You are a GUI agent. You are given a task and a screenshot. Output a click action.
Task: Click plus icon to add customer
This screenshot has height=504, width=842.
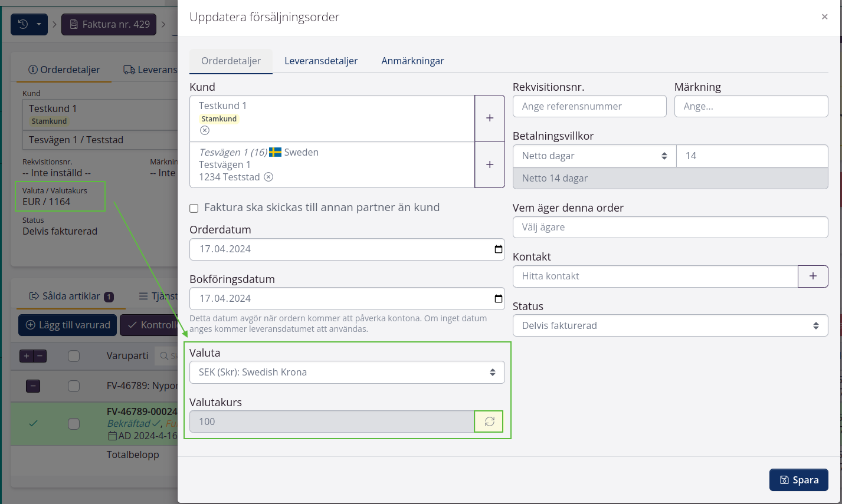489,118
